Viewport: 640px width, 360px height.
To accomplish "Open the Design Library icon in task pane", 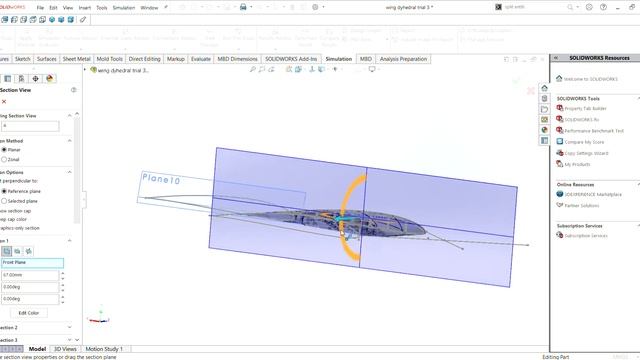I will 544,98.
